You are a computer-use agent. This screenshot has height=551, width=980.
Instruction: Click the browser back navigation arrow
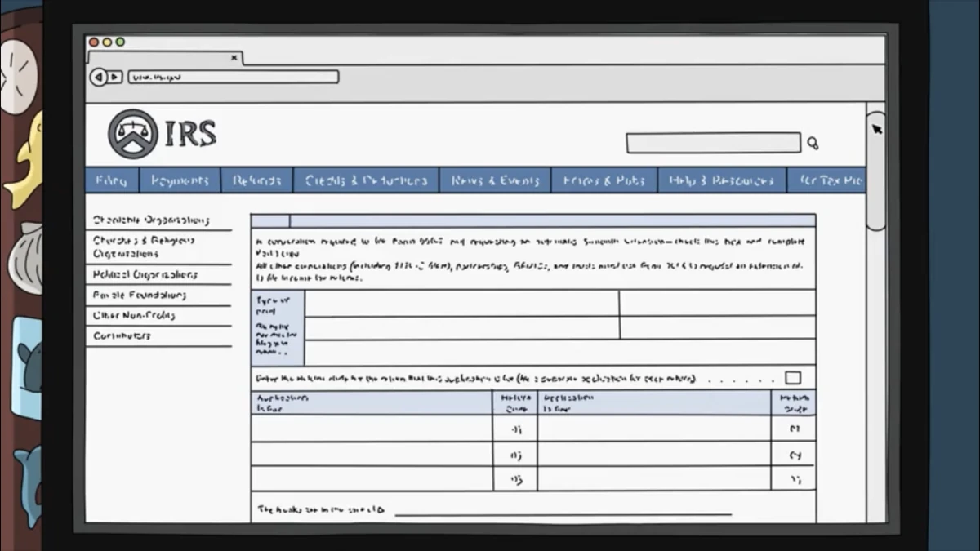(97, 78)
